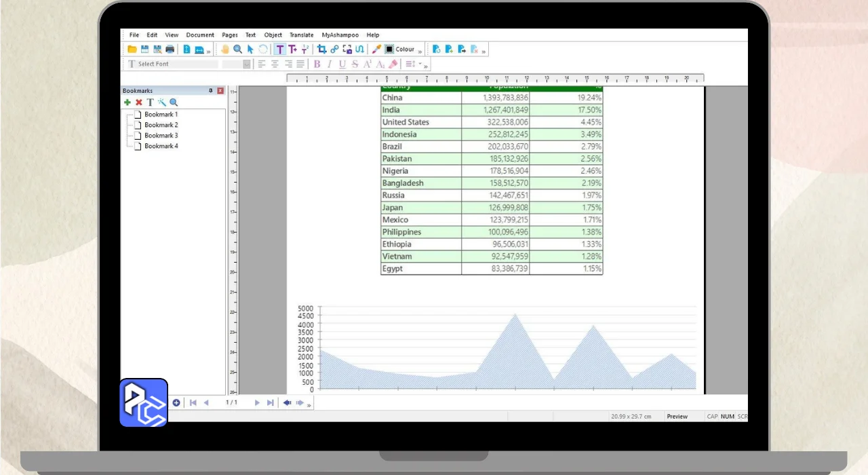Search bookmarks with the magnifier icon
The image size is (868, 475).
click(174, 102)
